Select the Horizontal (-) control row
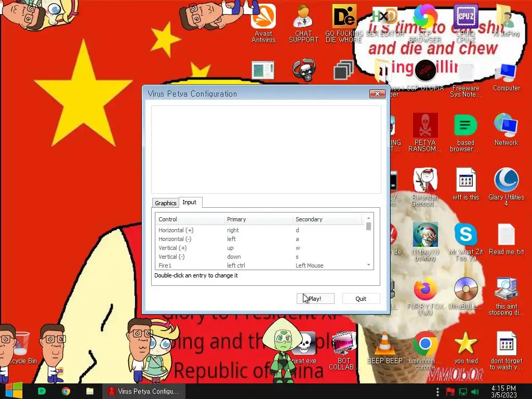Image resolution: width=532 pixels, height=399 pixels. click(260, 239)
